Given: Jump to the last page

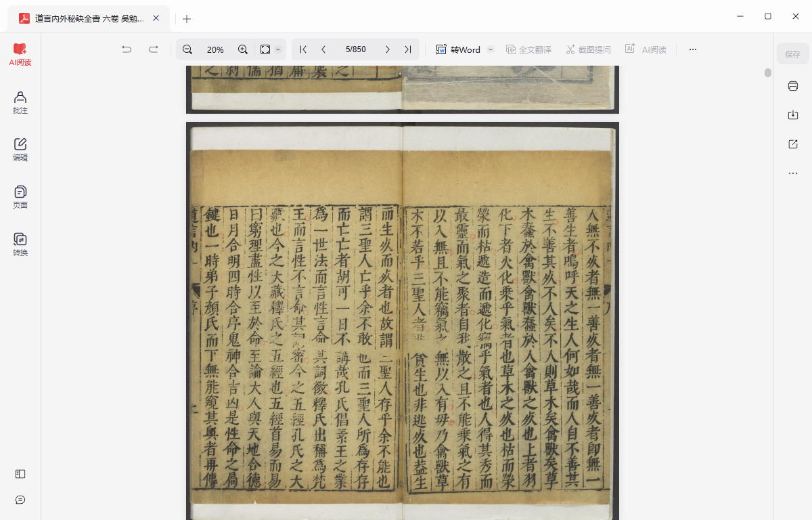Looking at the screenshot, I should tap(407, 49).
